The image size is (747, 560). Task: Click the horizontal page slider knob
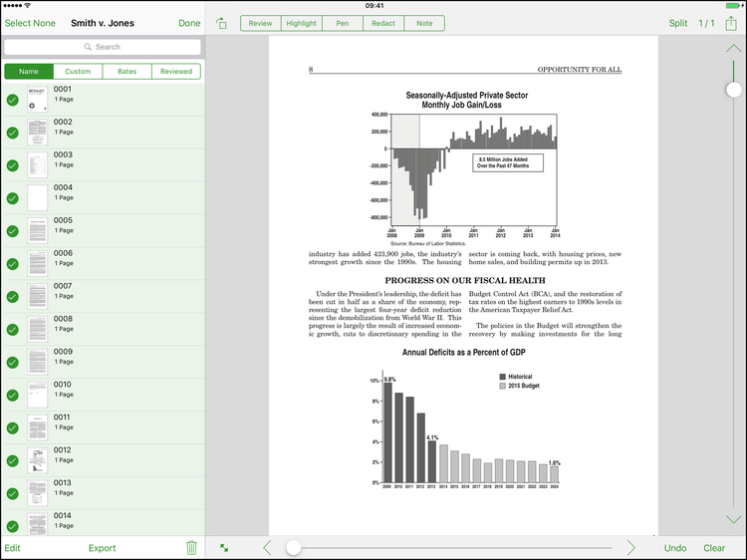(x=294, y=547)
